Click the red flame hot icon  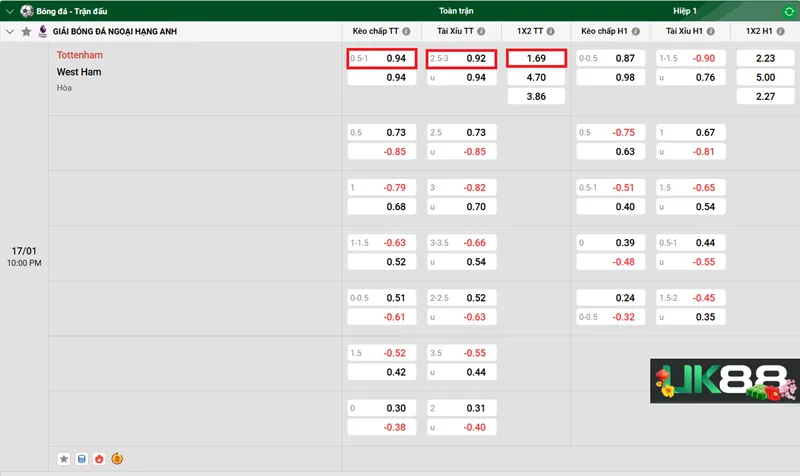pos(98,459)
